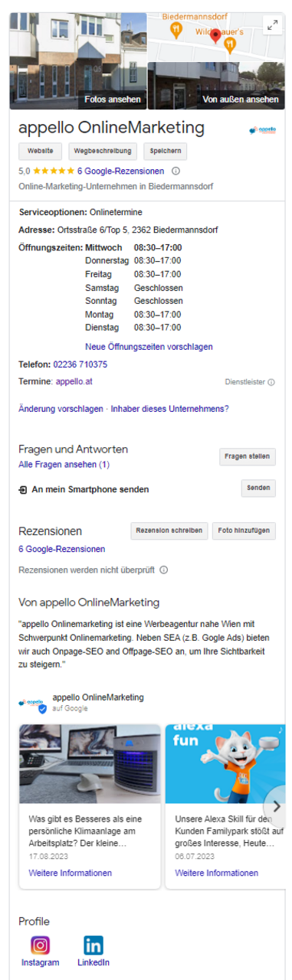This screenshot has width=292, height=980.
Task: Click Weitere Informationen under Alexa Skill post
Action: click(x=217, y=873)
